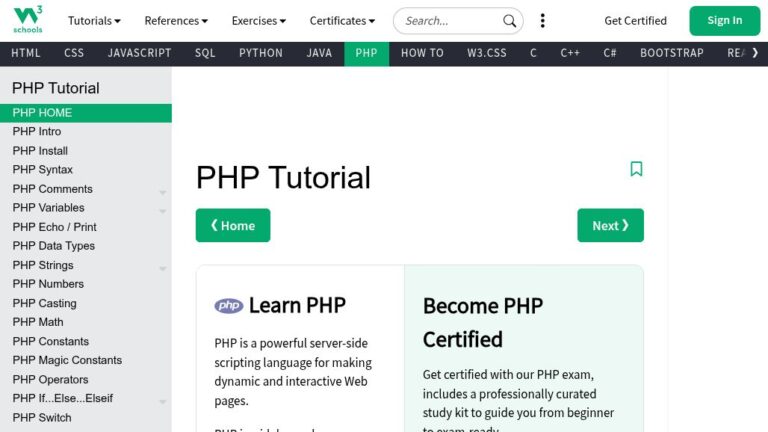This screenshot has height=432, width=768.
Task: Click the Get Certified link
Action: (x=635, y=21)
